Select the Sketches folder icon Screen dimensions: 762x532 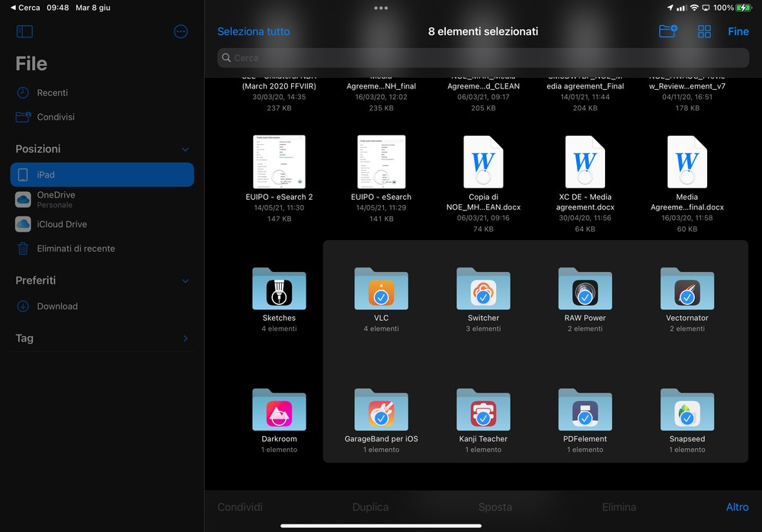tap(279, 289)
